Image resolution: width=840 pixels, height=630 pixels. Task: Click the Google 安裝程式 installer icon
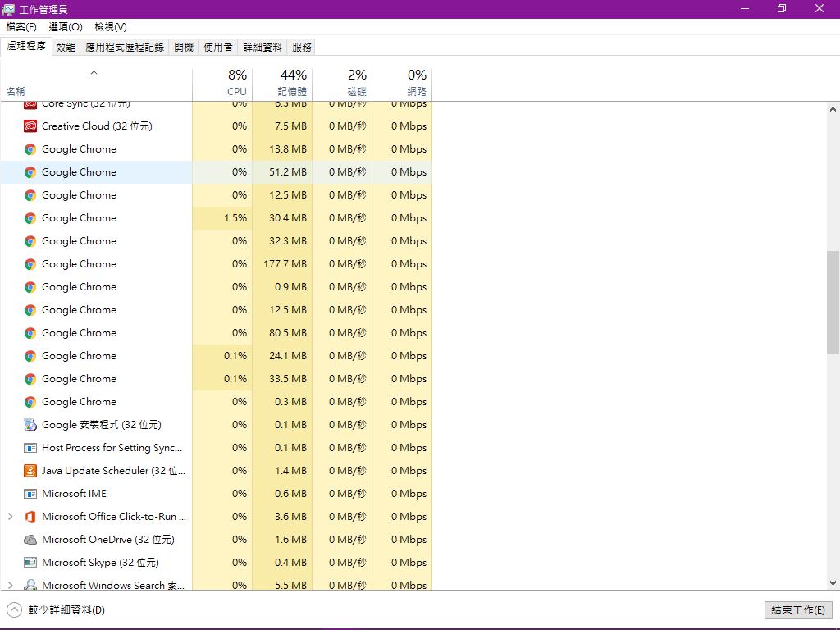[x=30, y=425]
